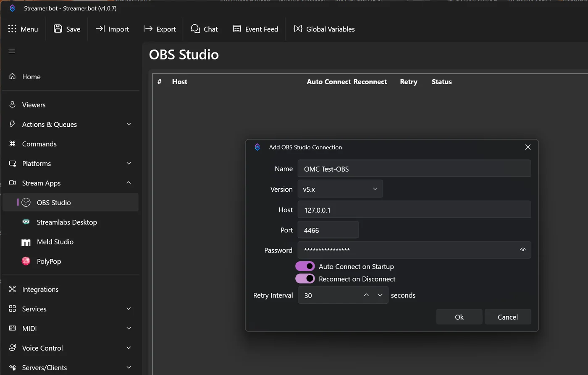Open the Chat bubble icon

pyautogui.click(x=195, y=29)
